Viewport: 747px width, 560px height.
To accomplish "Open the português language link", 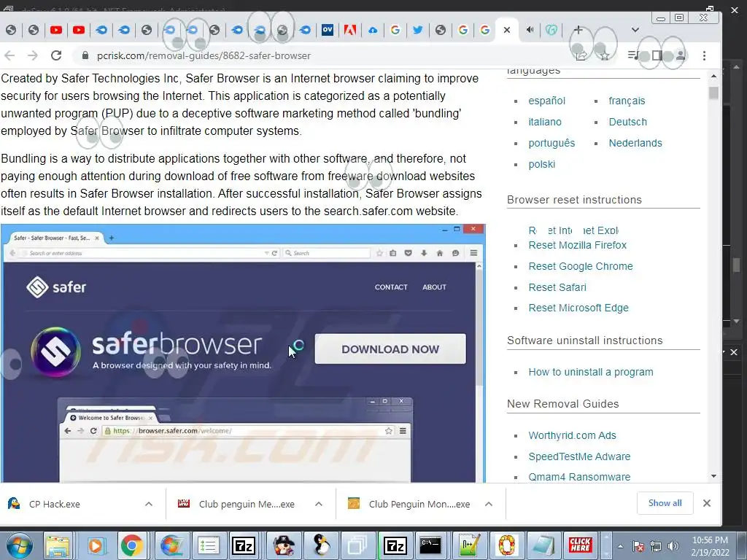I will point(551,144).
